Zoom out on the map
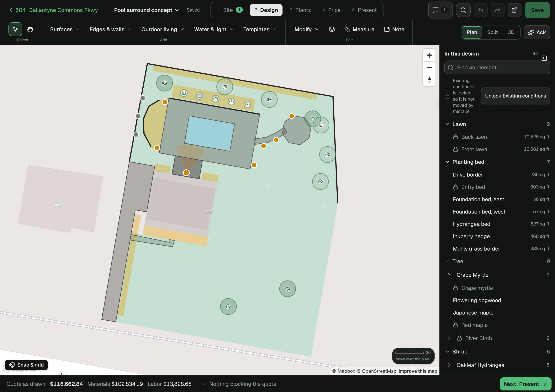The height and width of the screenshot is (392, 555). tap(429, 68)
